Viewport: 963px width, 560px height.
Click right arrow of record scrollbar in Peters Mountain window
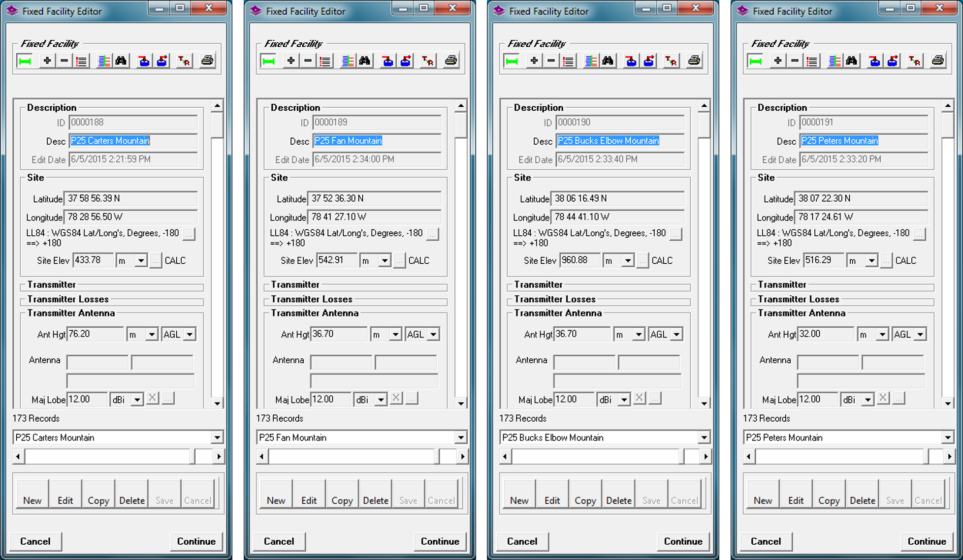tap(950, 457)
